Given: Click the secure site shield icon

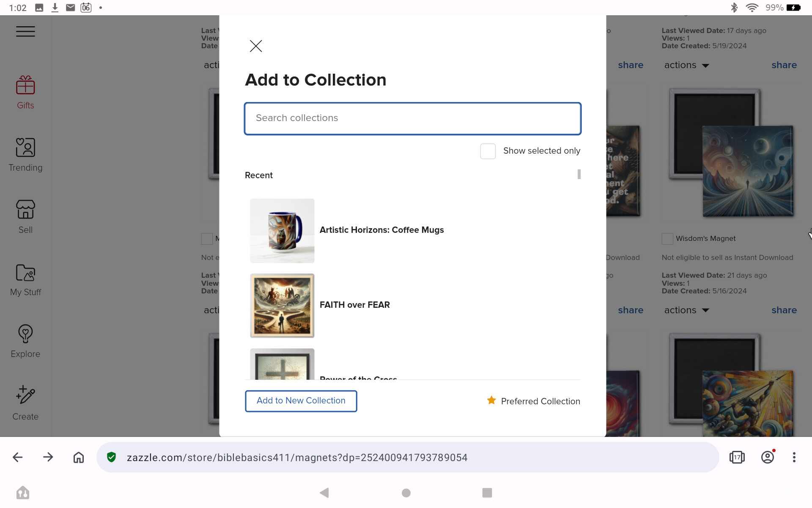Looking at the screenshot, I should coord(111,457).
